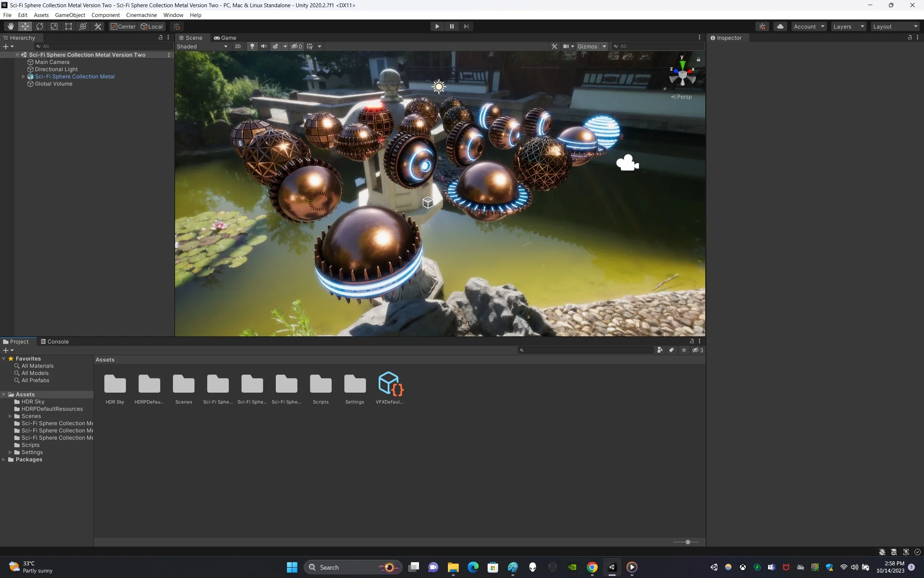924x578 pixels.
Task: Open grid settings dropdown arrow
Action: 319,46
